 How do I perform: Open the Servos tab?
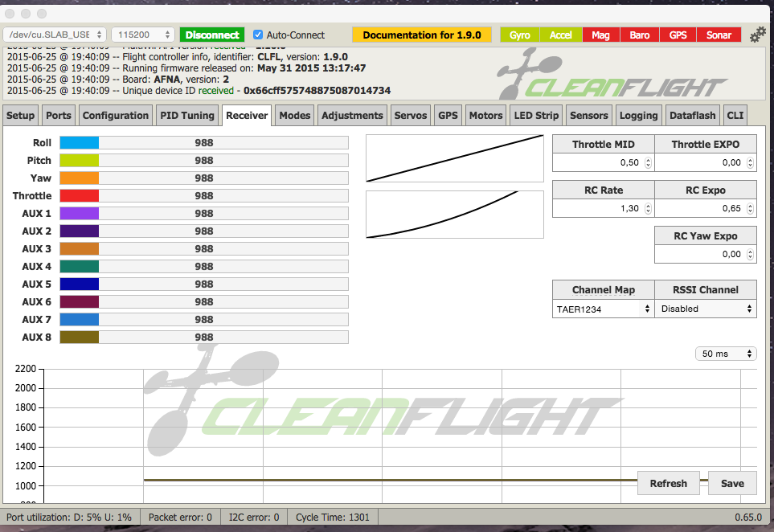[410, 116]
